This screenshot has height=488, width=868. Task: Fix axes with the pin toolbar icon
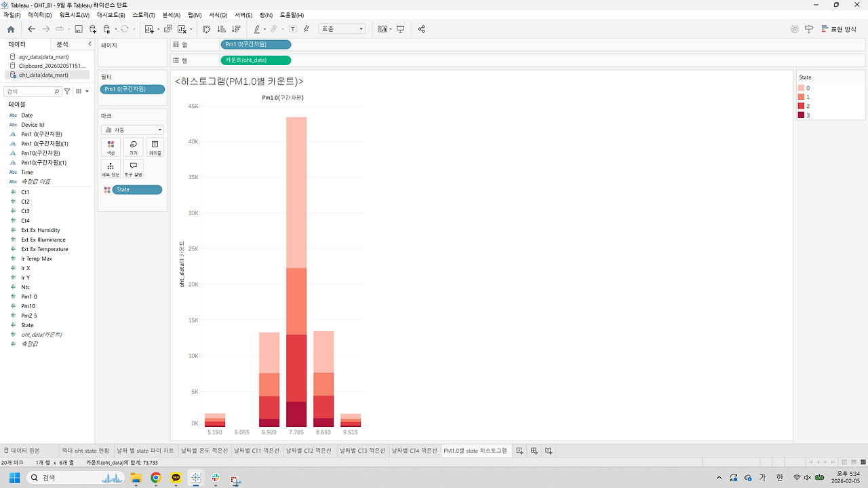coord(307,29)
